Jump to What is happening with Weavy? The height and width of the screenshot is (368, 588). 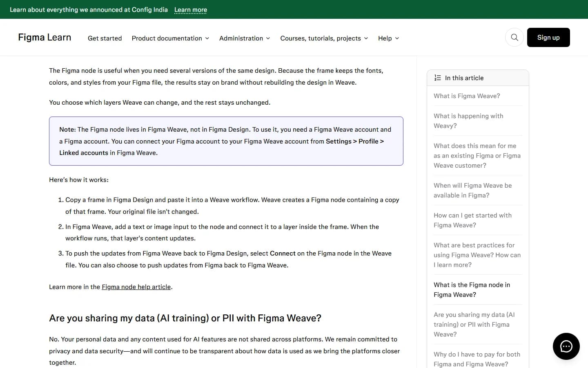(468, 121)
